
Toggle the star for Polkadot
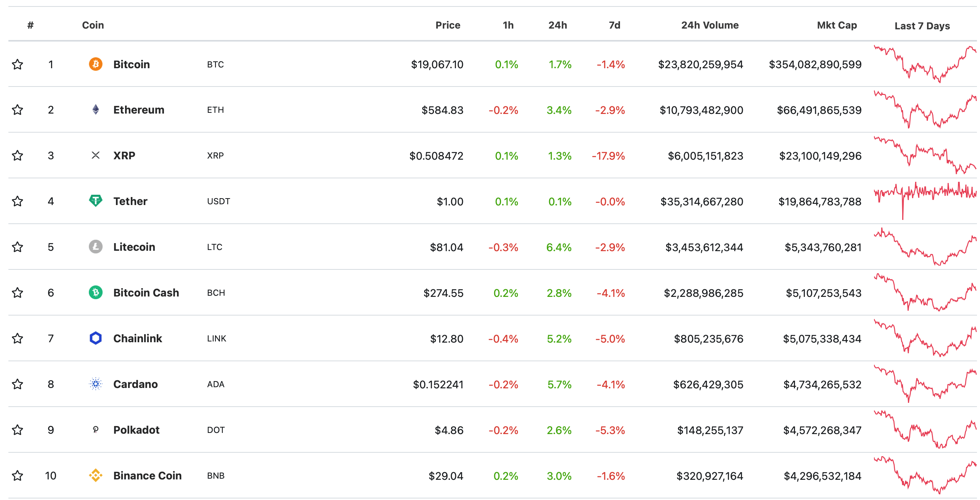coord(18,430)
